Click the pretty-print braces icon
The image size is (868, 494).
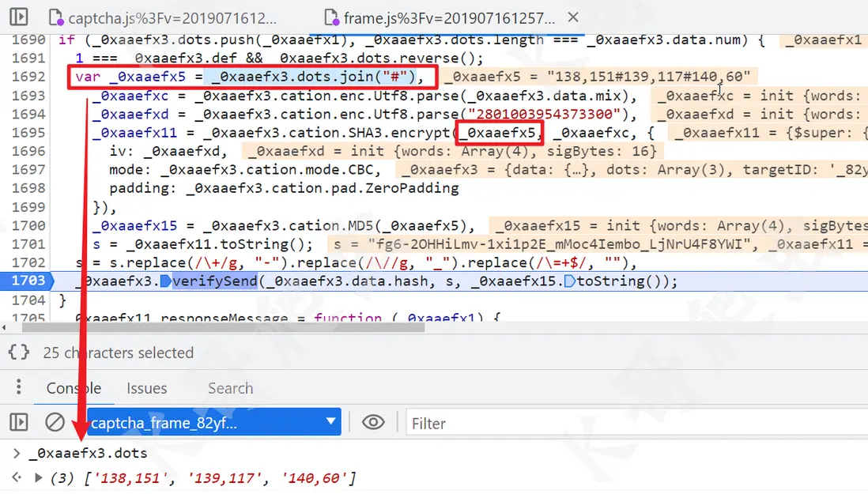coord(19,352)
